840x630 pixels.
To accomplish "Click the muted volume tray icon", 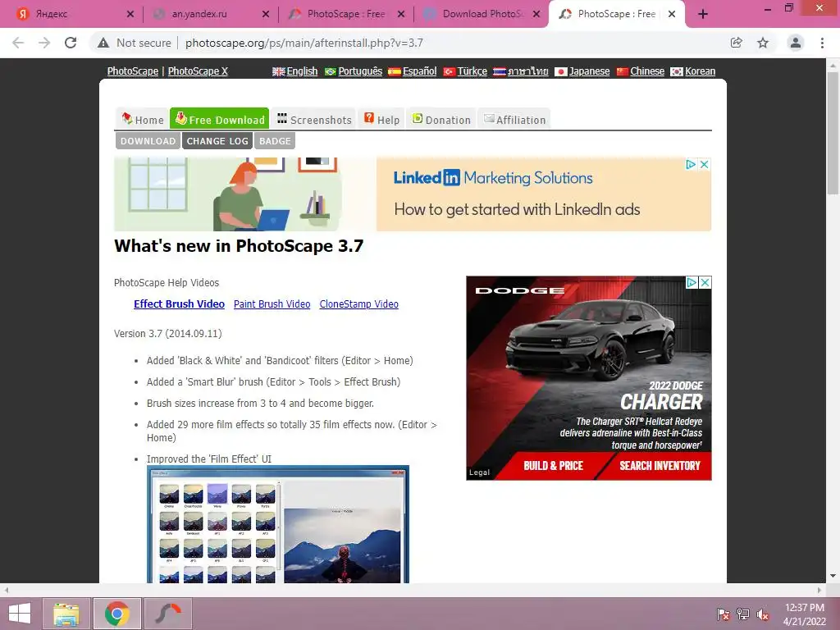I will click(x=762, y=614).
